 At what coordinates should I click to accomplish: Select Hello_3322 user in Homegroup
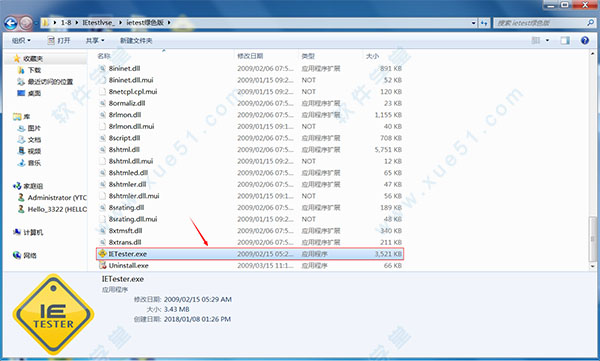tap(57, 209)
